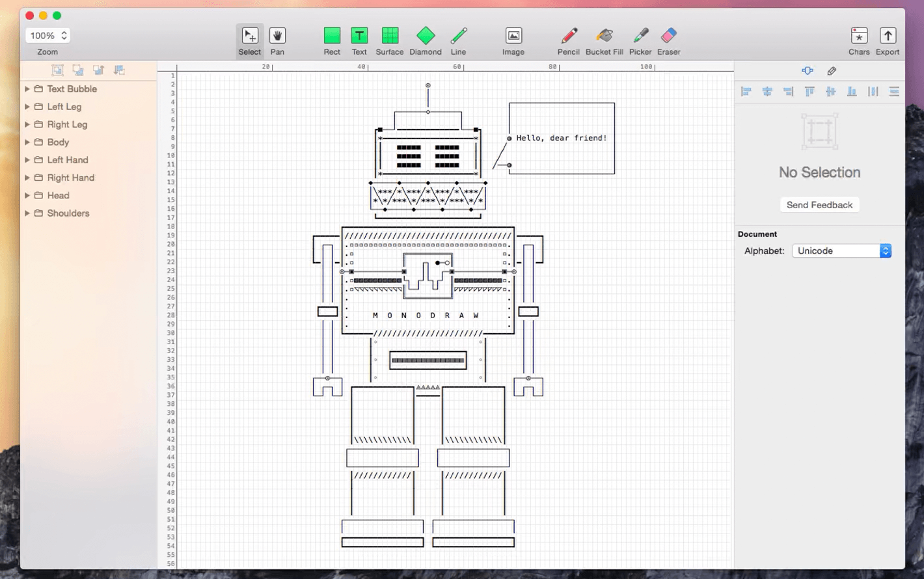This screenshot has height=579, width=924.
Task: Choose the Rect drawing tool
Action: pos(332,41)
